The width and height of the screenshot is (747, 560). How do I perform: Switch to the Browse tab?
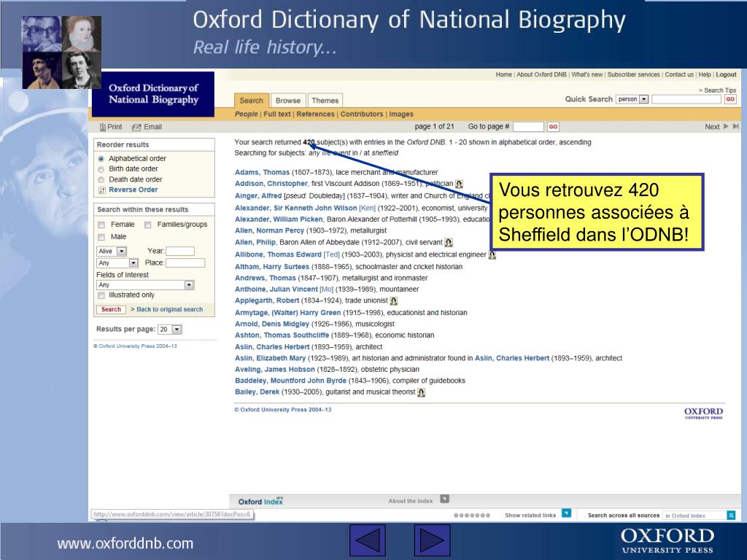coord(288,101)
